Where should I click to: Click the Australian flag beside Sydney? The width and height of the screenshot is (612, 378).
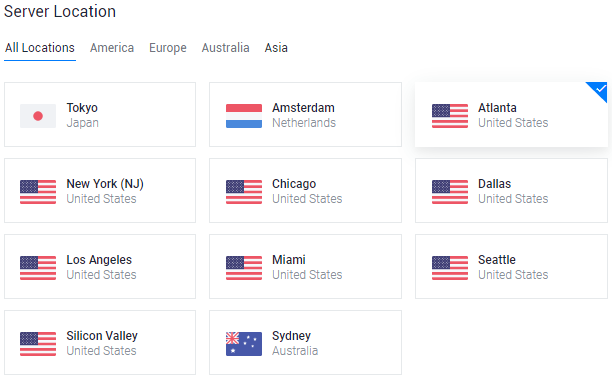pos(244,344)
